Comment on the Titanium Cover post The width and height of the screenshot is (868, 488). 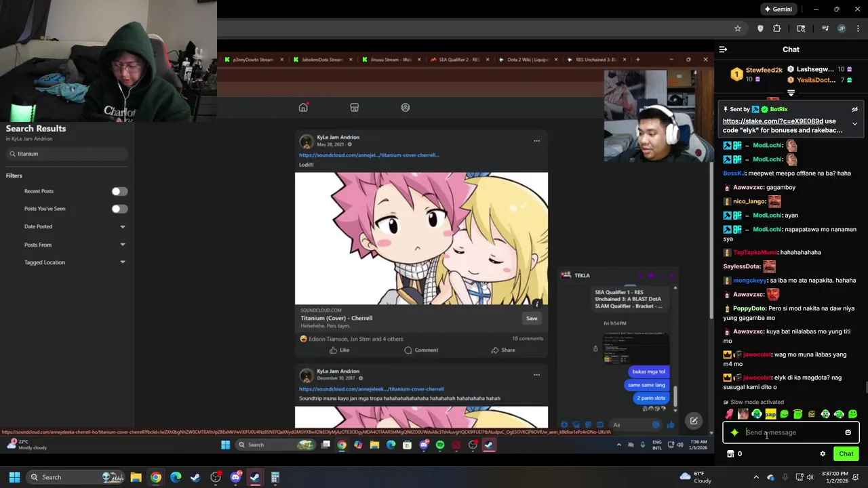click(x=421, y=350)
